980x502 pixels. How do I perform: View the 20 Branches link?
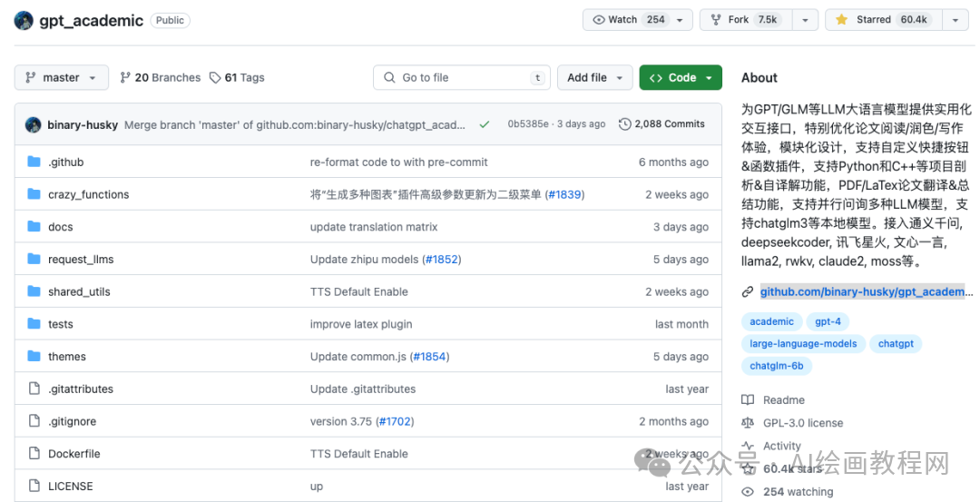[x=161, y=77]
